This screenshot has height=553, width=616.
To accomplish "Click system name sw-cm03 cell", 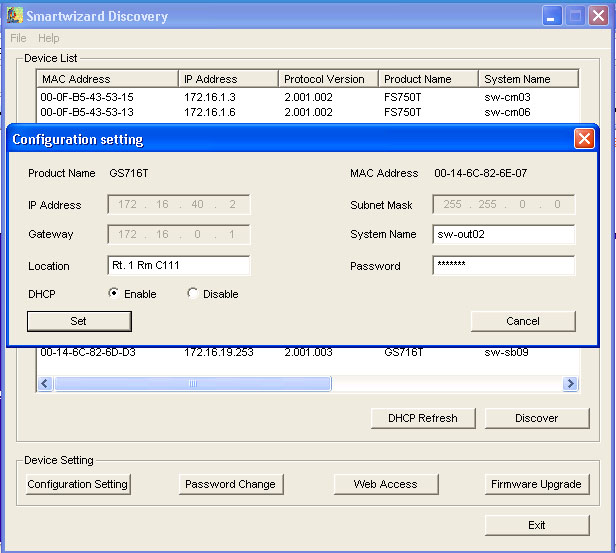I will 507,97.
